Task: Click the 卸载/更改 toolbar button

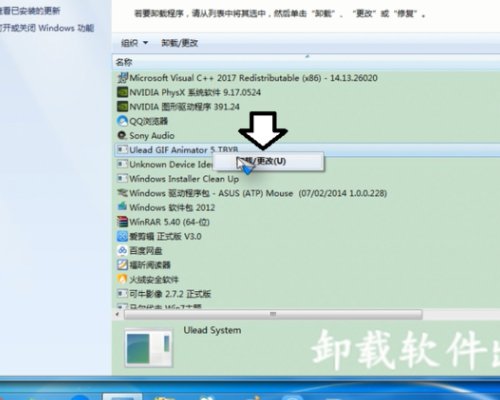Action: point(180,43)
